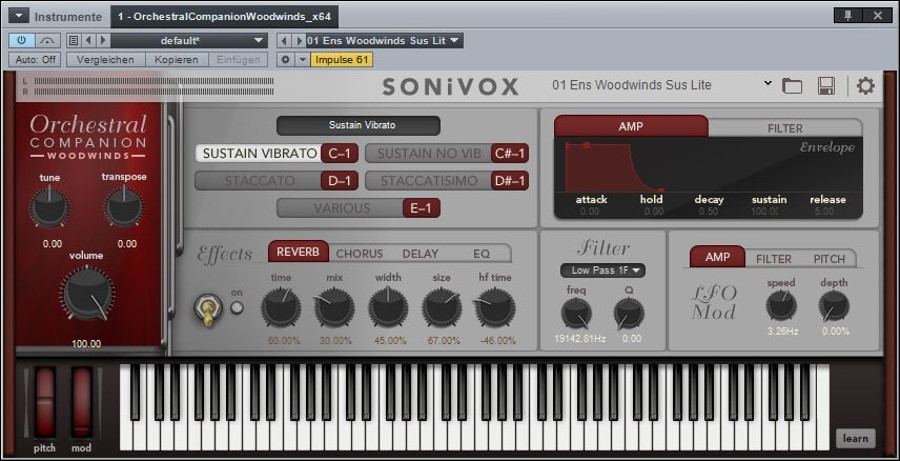Pin the plugin window
This screenshot has width=900, height=461.
coord(848,16)
